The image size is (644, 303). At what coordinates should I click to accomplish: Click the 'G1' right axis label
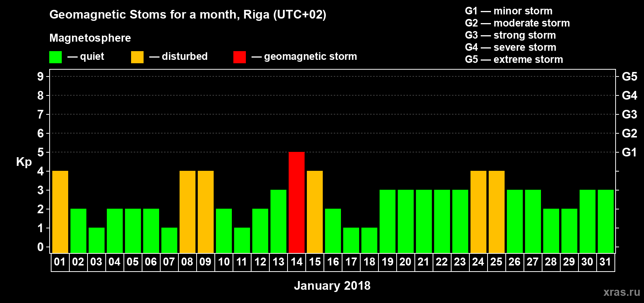(629, 152)
